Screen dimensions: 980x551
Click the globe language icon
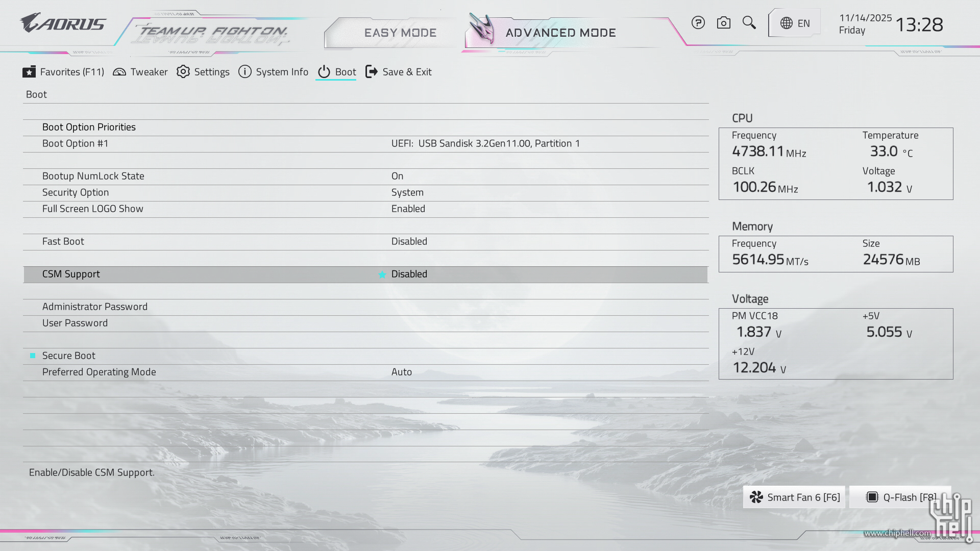(x=787, y=23)
